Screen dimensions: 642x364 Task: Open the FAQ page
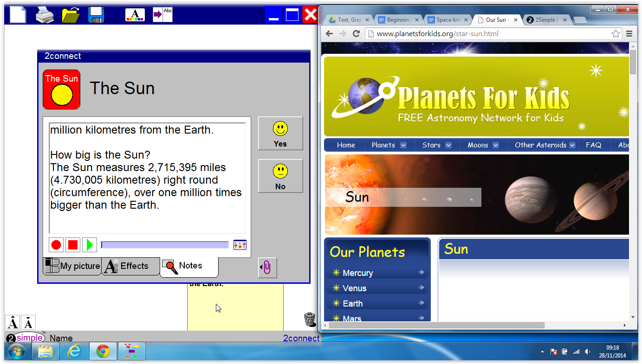(x=593, y=145)
